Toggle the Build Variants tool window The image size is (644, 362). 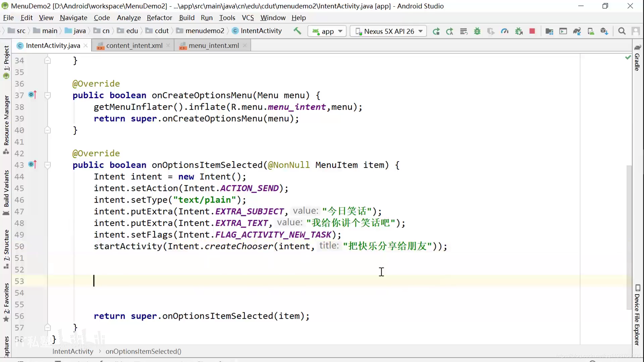pos(6,193)
